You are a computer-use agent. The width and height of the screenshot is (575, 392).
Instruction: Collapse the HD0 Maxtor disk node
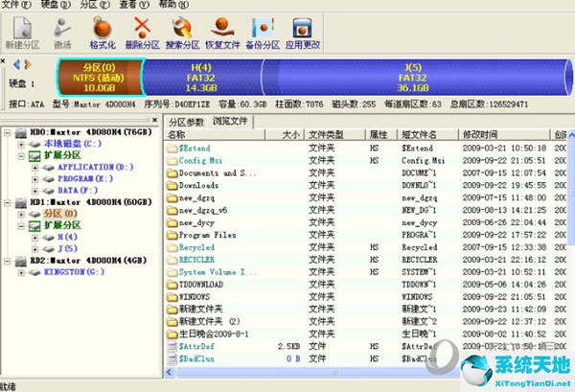tap(8, 132)
